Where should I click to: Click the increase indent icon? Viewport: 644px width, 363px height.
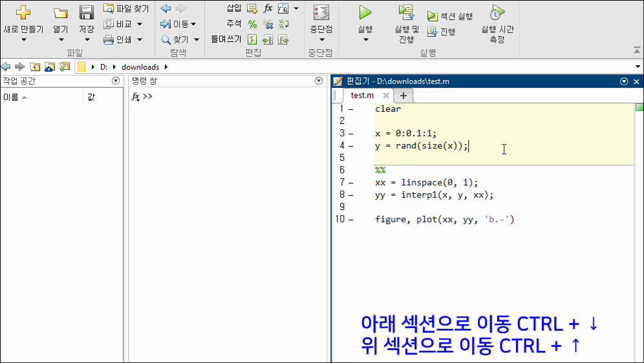coord(268,40)
